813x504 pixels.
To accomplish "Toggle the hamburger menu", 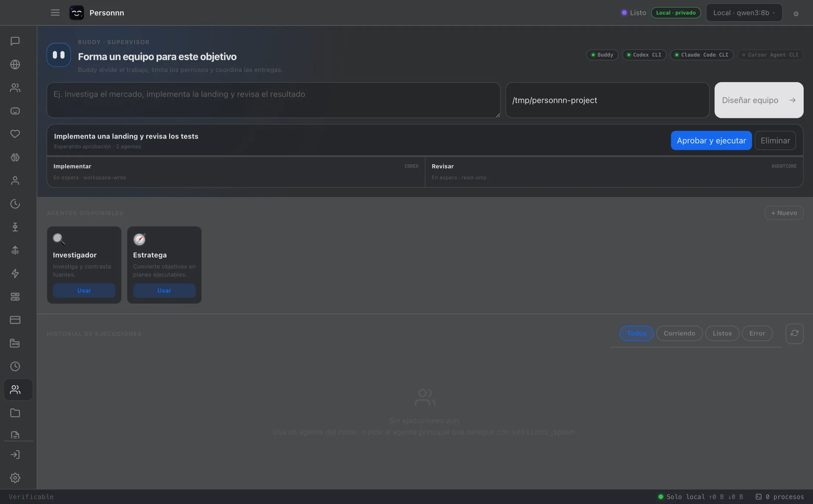I will [x=55, y=13].
